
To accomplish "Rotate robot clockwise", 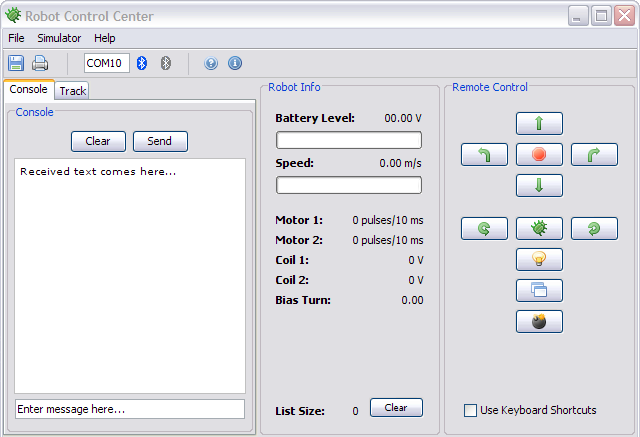I will (x=594, y=228).
